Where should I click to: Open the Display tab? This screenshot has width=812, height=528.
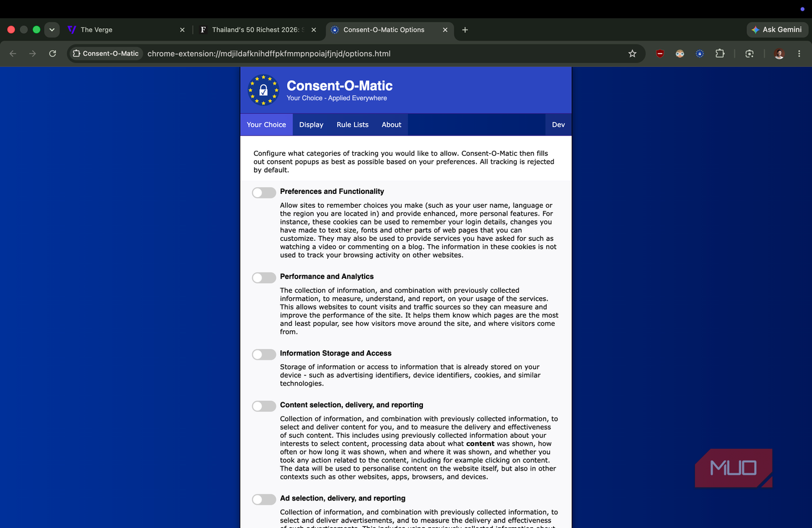point(311,124)
